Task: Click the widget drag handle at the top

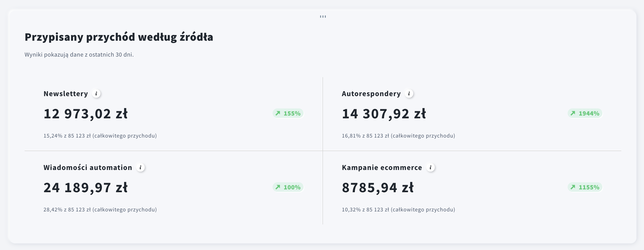Action: 323,17
